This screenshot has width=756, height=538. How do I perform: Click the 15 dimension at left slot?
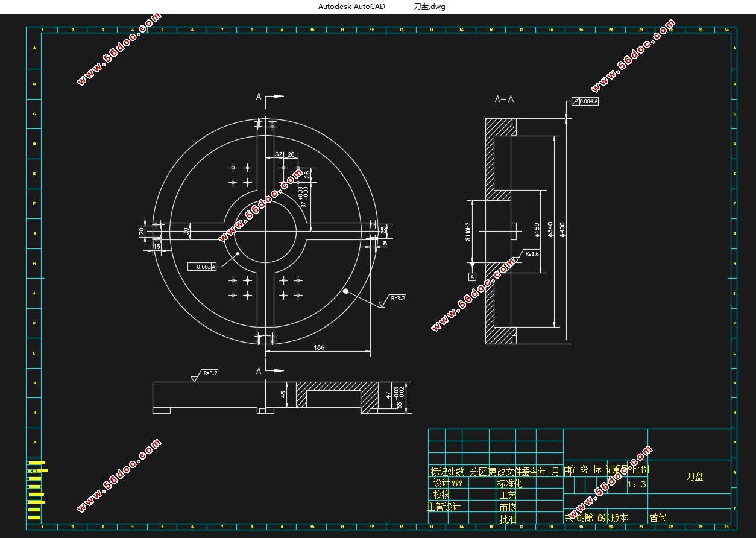pyautogui.click(x=157, y=247)
